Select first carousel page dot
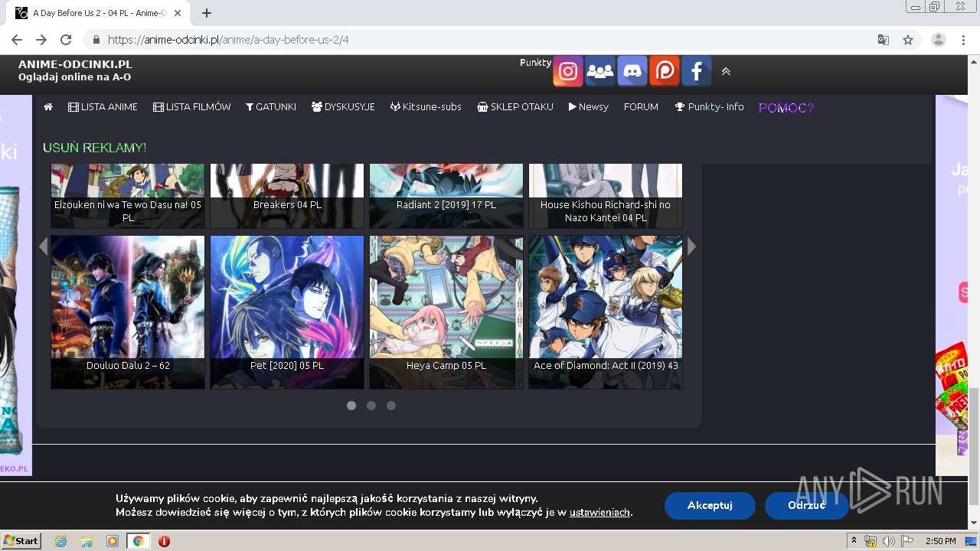The image size is (980, 551). click(351, 406)
